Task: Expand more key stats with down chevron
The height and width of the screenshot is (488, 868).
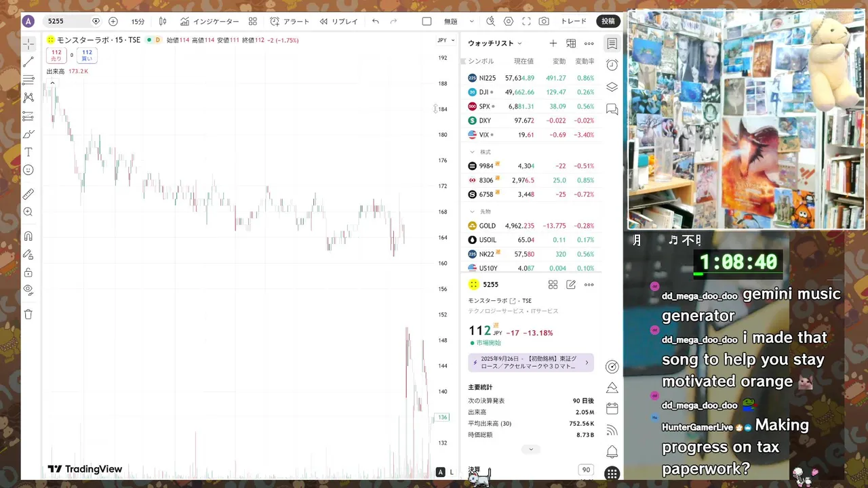Action: coord(531,449)
